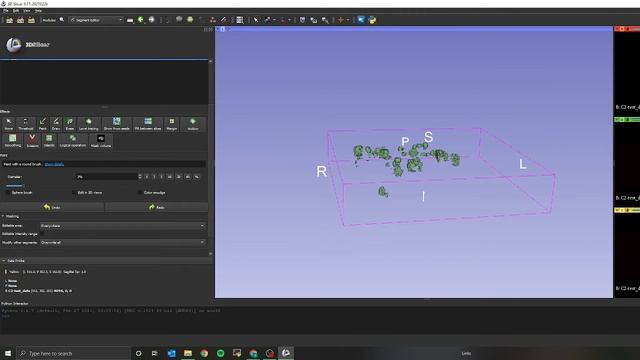This screenshot has width=640, height=360.
Task: Click the 3D Slicer taskbar icon
Action: pos(286,353)
